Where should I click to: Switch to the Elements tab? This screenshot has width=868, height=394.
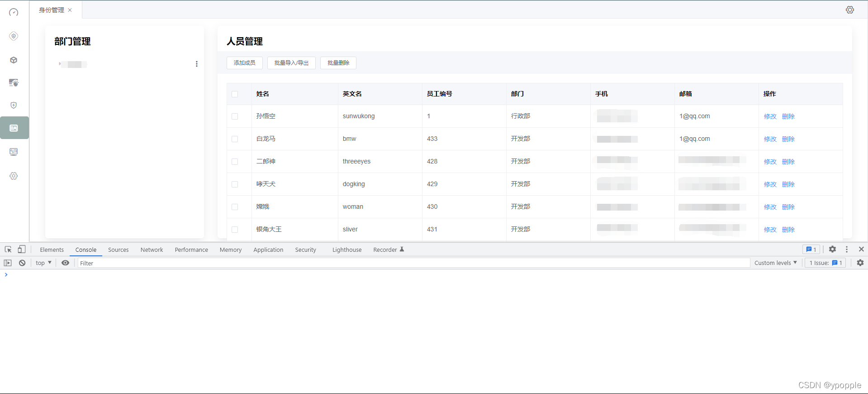52,250
